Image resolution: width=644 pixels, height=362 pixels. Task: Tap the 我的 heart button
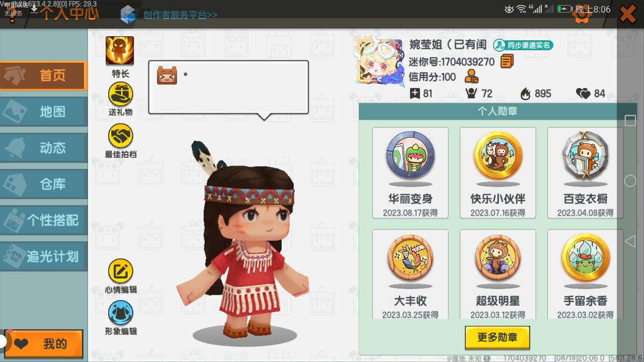[44, 344]
